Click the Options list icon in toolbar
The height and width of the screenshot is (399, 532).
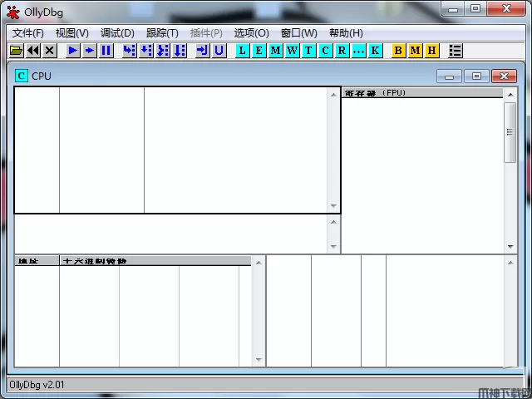[455, 51]
